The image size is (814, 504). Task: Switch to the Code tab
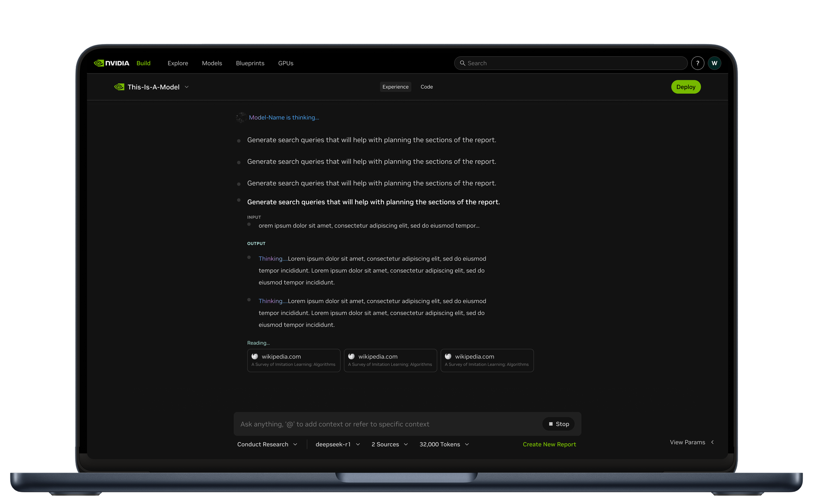(x=427, y=87)
